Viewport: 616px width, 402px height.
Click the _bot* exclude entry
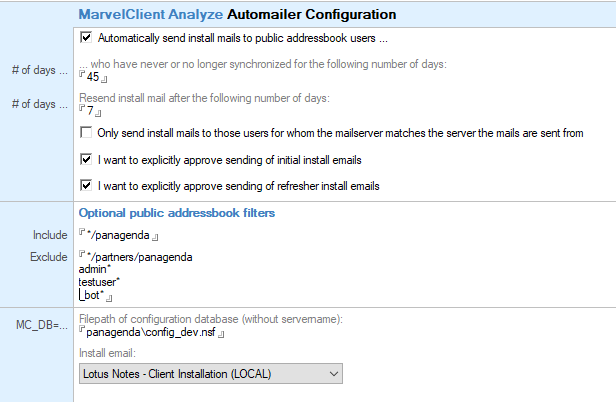tap(92, 295)
